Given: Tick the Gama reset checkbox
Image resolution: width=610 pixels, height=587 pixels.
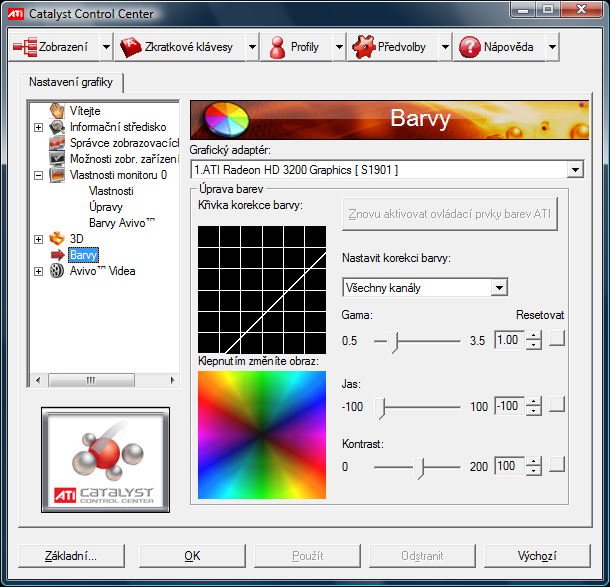Looking at the screenshot, I should 557,338.
